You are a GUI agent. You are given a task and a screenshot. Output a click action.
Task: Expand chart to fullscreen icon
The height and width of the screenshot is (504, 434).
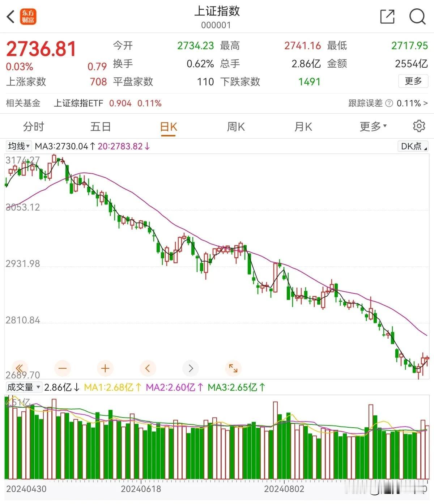tap(233, 368)
